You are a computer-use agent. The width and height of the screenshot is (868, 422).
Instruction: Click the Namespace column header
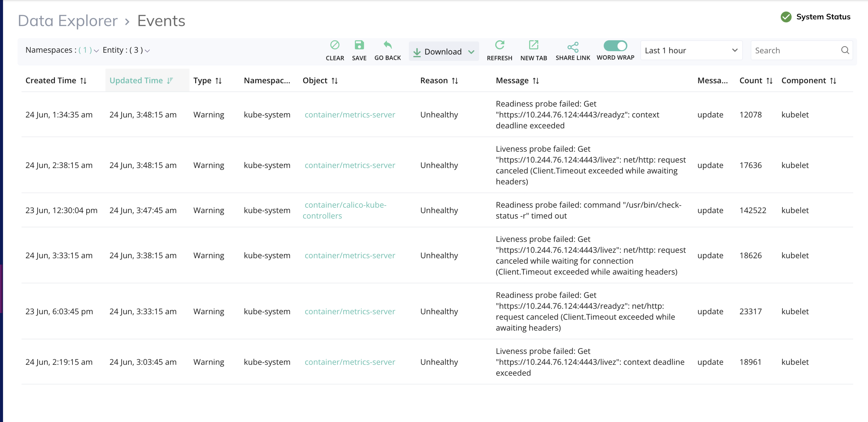(267, 81)
